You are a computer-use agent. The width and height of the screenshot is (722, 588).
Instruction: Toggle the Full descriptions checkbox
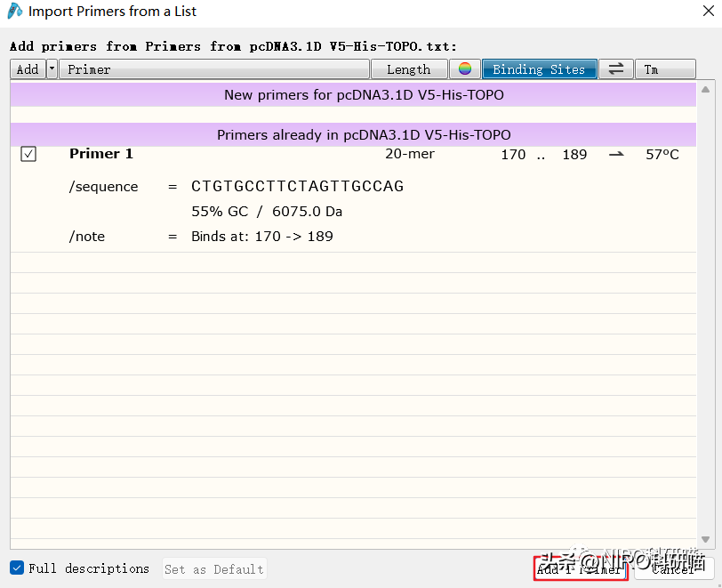pyautogui.click(x=17, y=568)
